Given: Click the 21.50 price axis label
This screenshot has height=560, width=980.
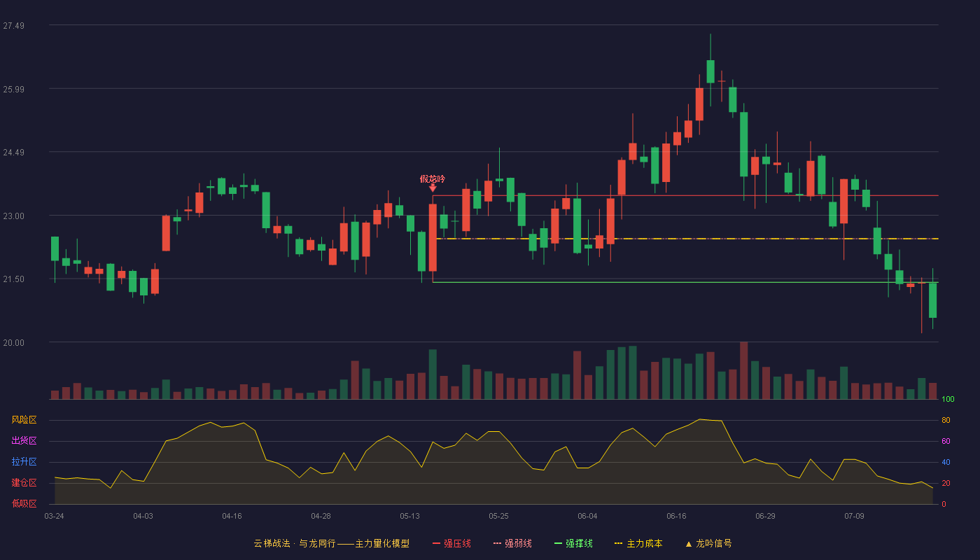Looking at the screenshot, I should click(13, 279).
